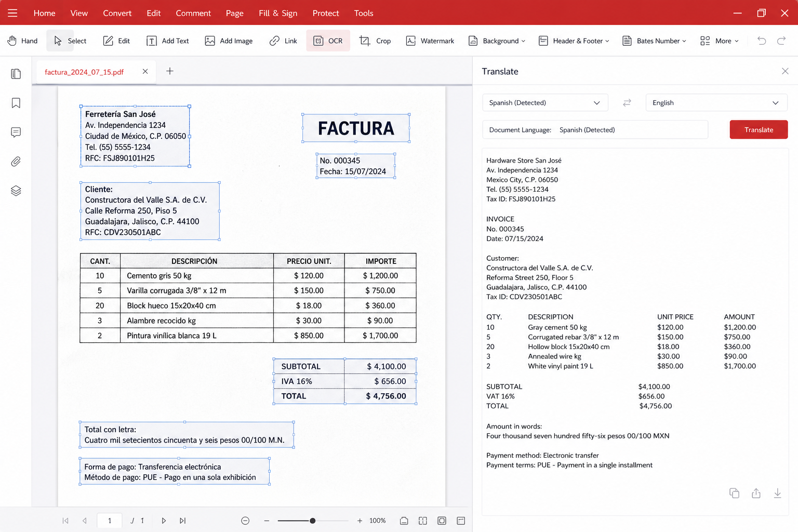Open the Page menu

(234, 13)
